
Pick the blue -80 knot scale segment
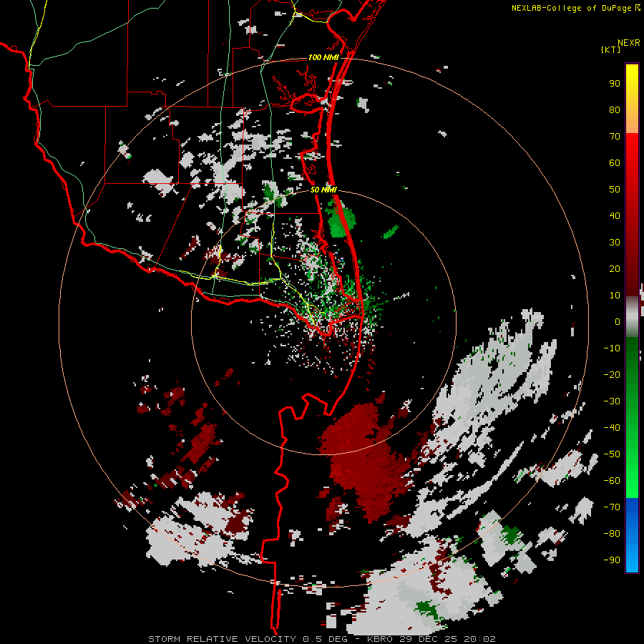pos(632,534)
